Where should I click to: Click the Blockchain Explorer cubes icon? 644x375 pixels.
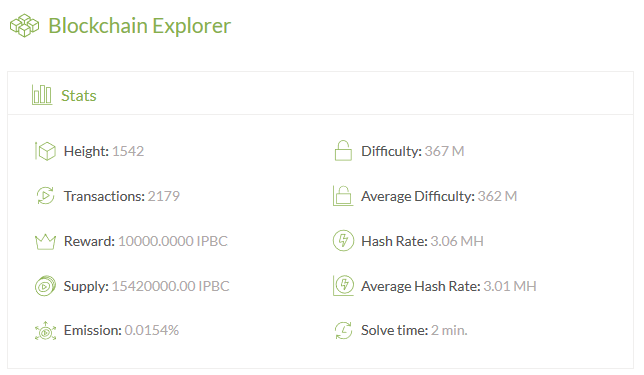pyautogui.click(x=25, y=25)
